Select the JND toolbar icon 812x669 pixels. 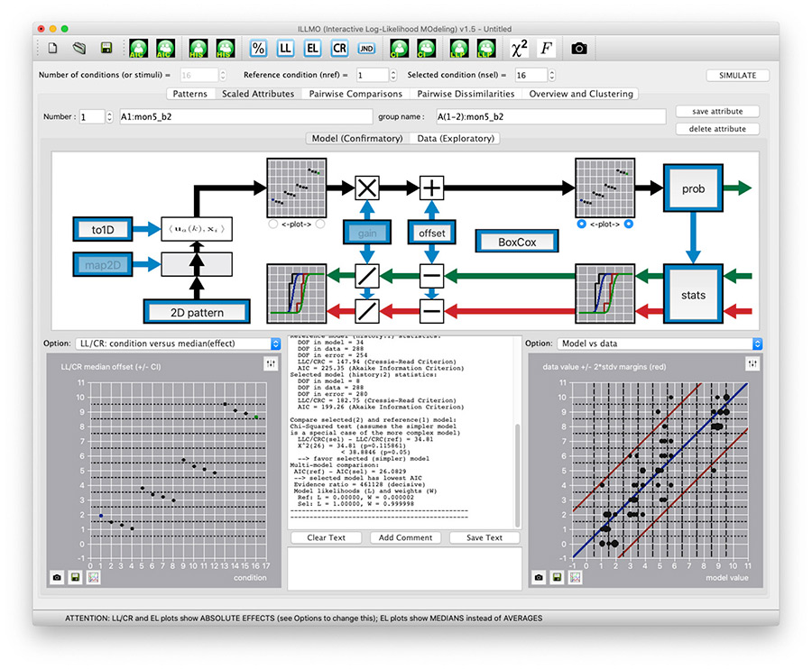[x=366, y=48]
